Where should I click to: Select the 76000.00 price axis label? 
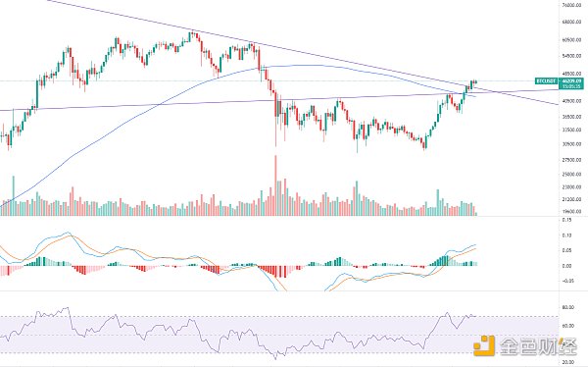[x=571, y=5]
